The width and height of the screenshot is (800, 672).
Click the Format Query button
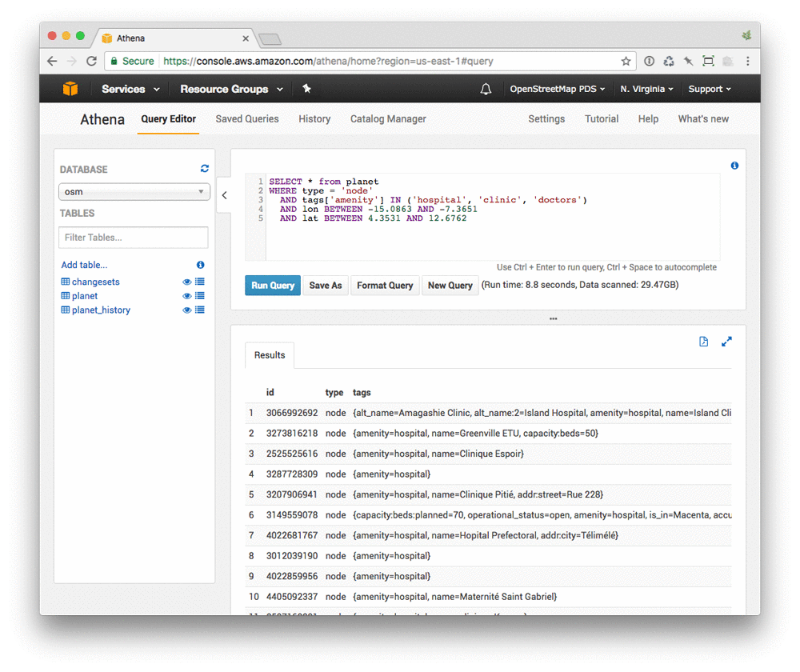tap(385, 286)
